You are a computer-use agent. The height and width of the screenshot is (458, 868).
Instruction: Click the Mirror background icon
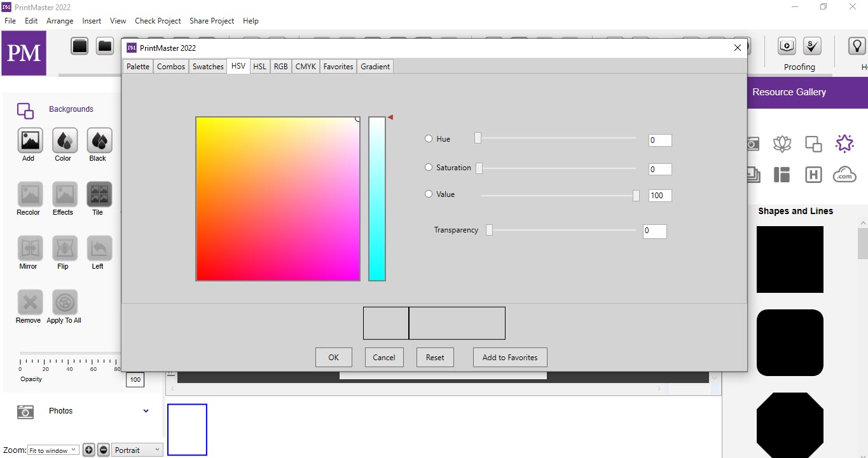point(30,248)
